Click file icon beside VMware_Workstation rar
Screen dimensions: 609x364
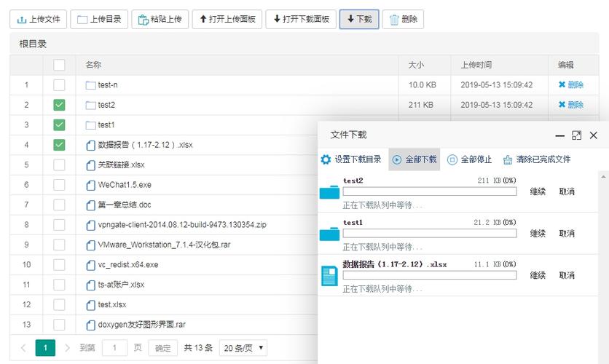pos(90,245)
